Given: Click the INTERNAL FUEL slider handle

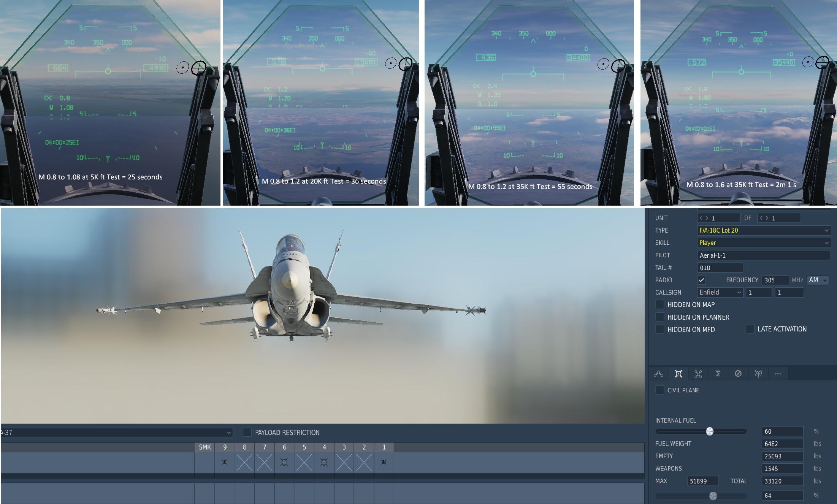Looking at the screenshot, I should tap(710, 431).
